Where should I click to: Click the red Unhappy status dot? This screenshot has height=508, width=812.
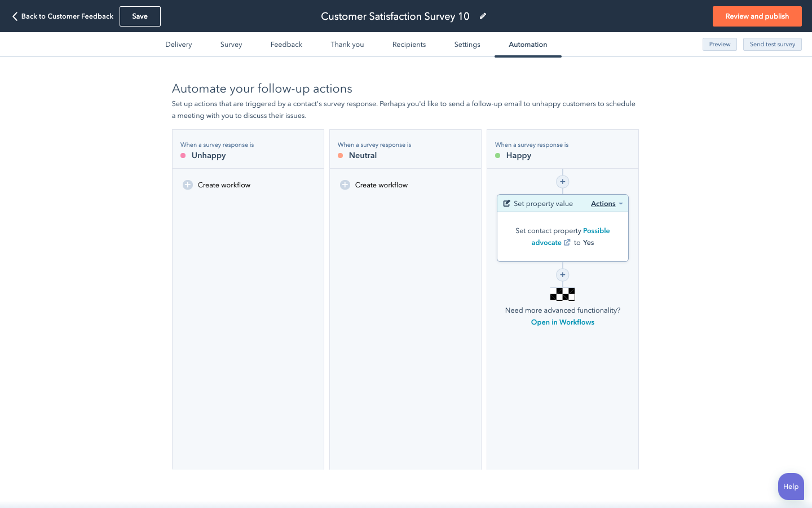coord(183,156)
